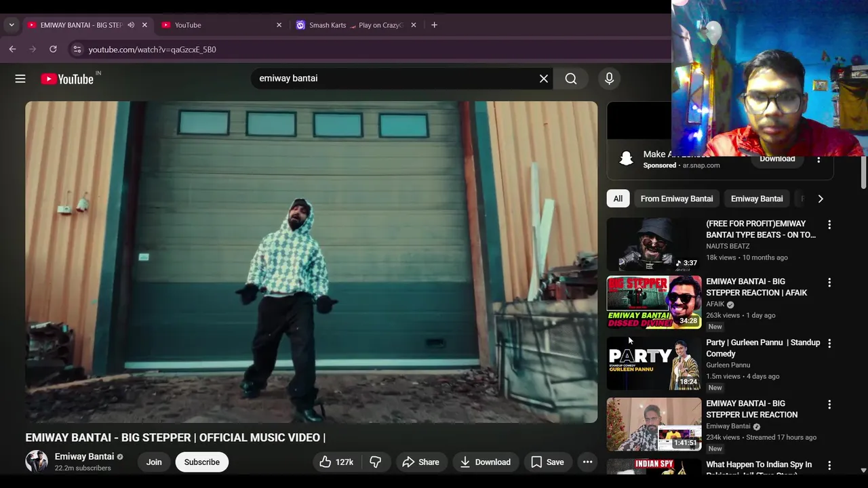This screenshot has width=868, height=488.
Task: Open the Emiway Bantai channel avatar
Action: coord(37,462)
